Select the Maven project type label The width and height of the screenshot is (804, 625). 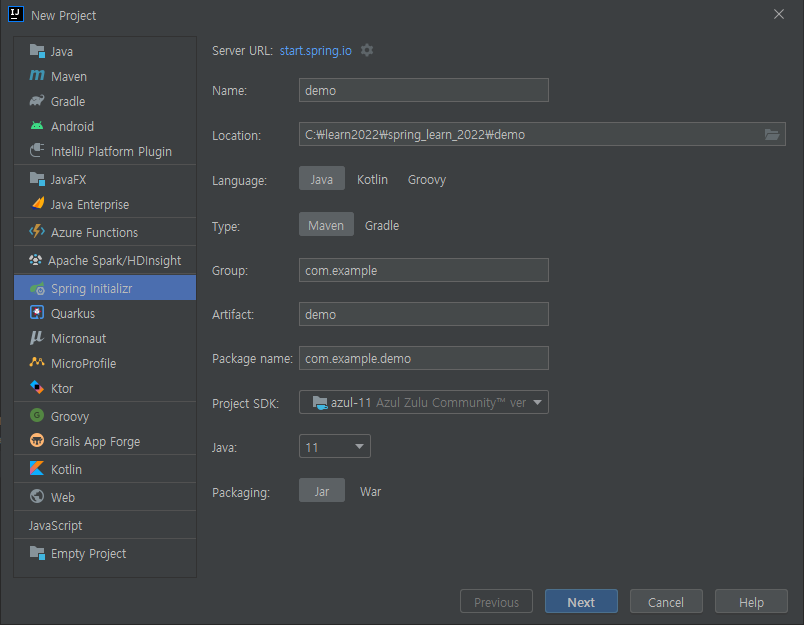click(69, 76)
